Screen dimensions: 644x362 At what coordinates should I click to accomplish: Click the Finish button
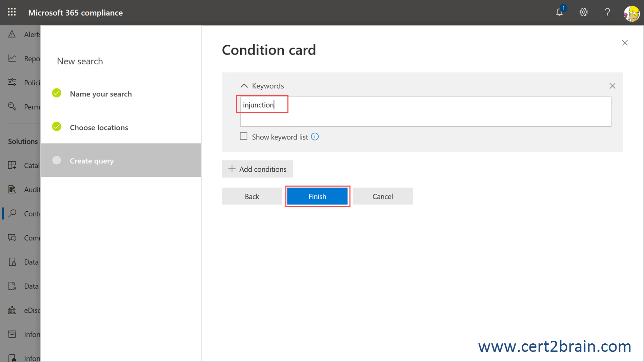[x=317, y=196]
